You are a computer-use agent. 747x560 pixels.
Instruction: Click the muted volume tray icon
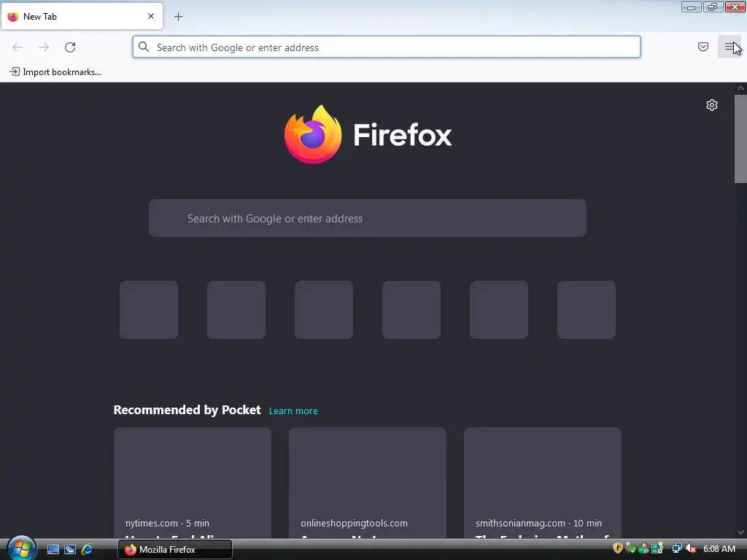coord(691,548)
